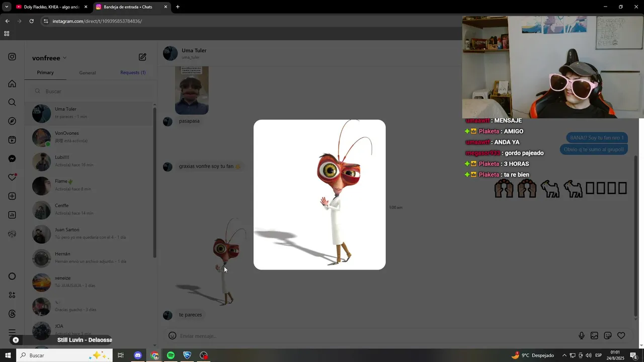Open Messages messenger icon in sidebar
The image size is (644, 362).
12,158
